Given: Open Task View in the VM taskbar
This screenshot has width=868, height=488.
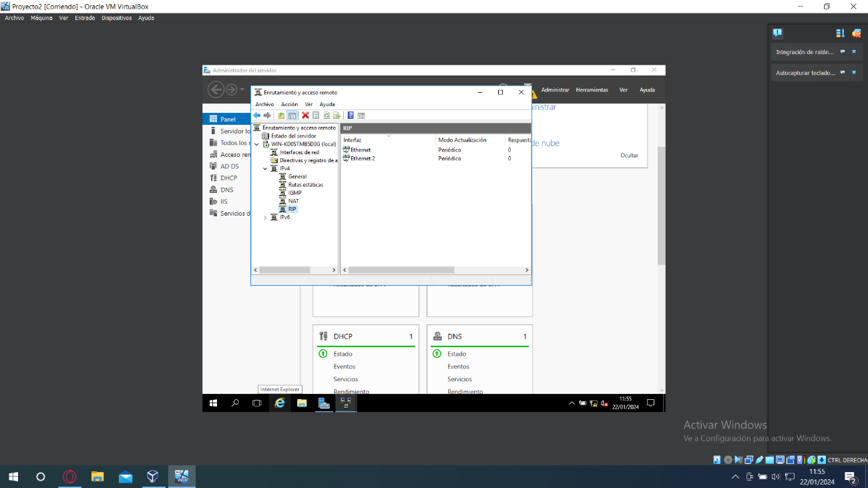Looking at the screenshot, I should (257, 403).
